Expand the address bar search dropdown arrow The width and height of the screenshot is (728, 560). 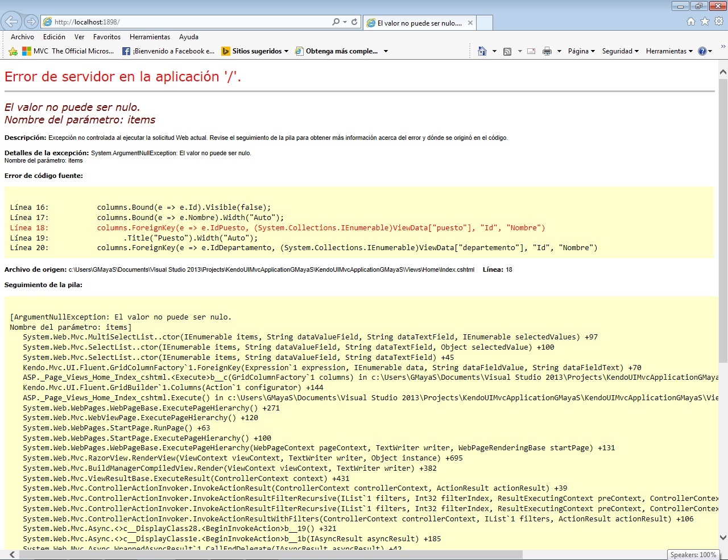pos(345,22)
